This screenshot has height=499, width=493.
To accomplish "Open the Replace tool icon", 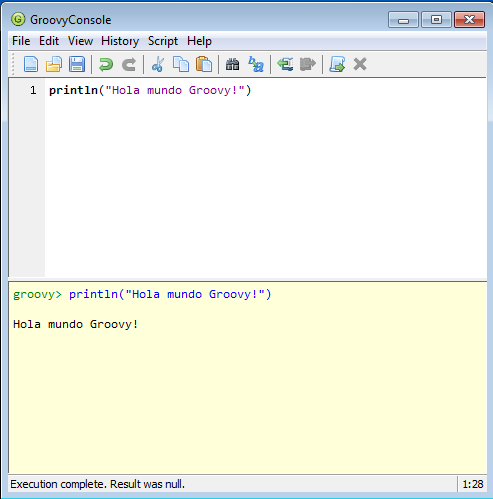I will 256,64.
